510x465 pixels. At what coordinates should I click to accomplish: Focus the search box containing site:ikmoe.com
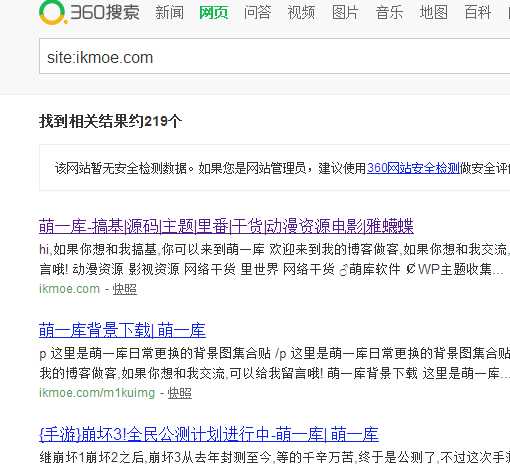tap(275, 56)
